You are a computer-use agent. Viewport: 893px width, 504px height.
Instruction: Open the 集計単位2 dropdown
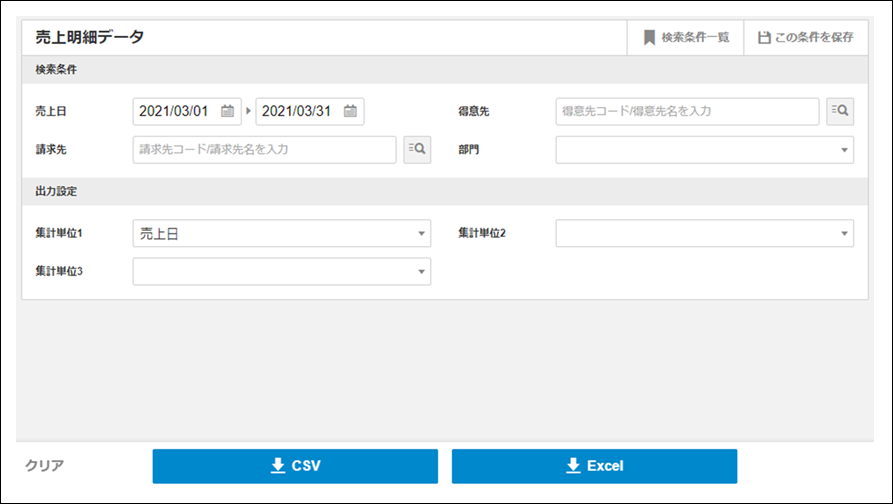coord(704,234)
